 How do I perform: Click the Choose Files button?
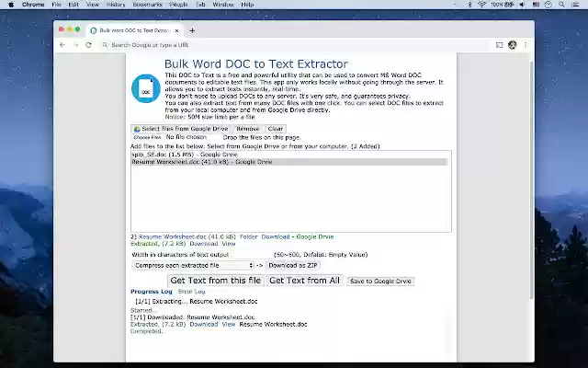click(x=147, y=137)
